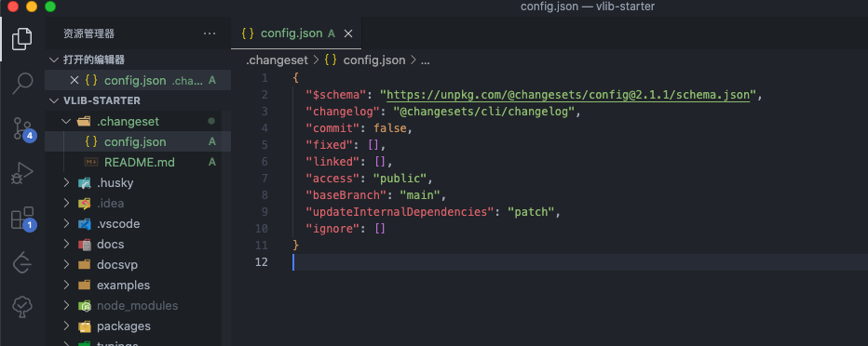Select the config.json editor tab
Viewport: 868px width, 346px height.
296,33
